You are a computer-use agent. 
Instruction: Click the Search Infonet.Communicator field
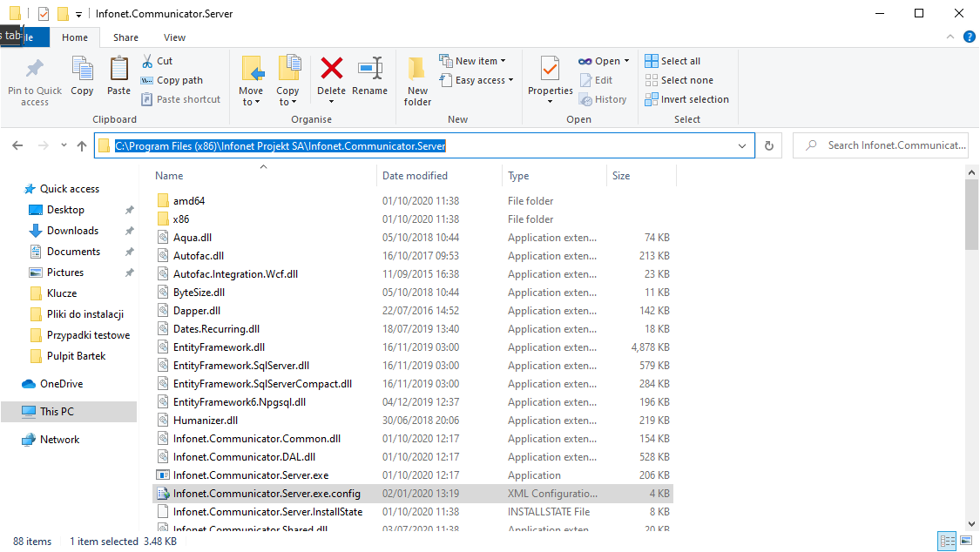[x=881, y=145]
